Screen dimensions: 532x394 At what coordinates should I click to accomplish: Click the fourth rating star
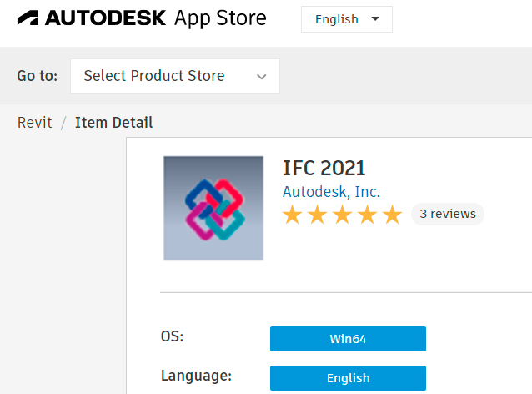click(x=368, y=215)
